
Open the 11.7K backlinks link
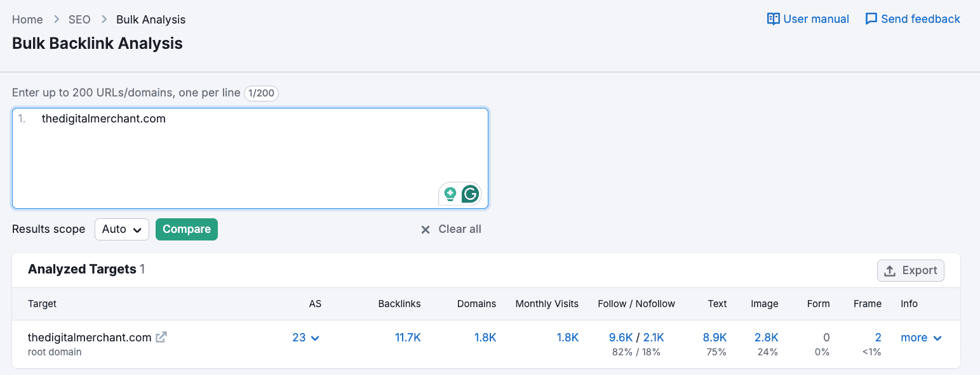408,338
